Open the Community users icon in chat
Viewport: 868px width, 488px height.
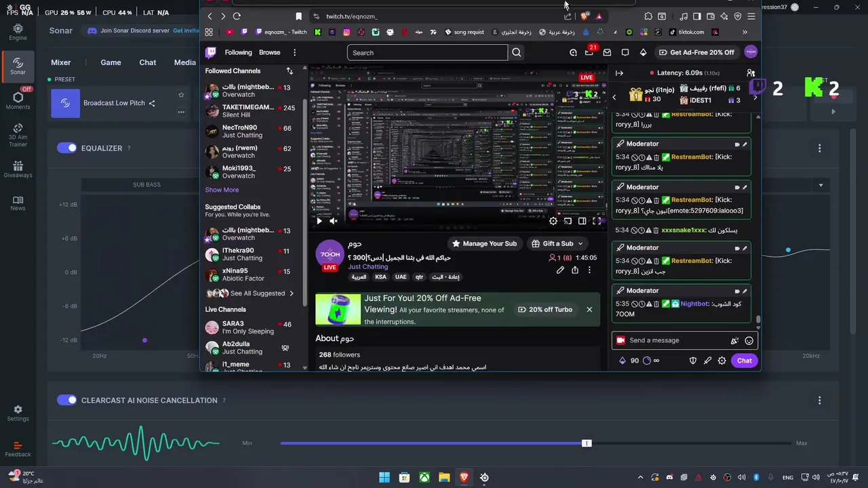751,73
